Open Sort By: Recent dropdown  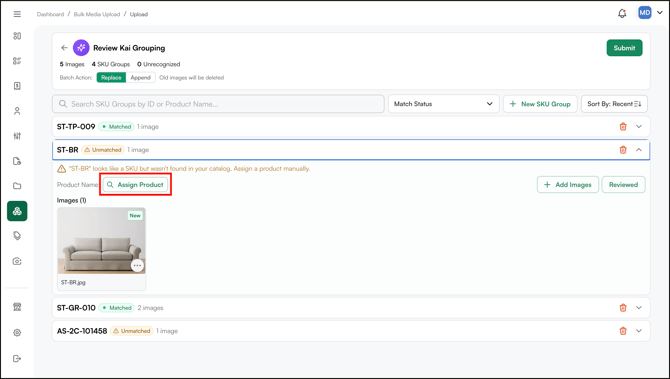point(614,104)
